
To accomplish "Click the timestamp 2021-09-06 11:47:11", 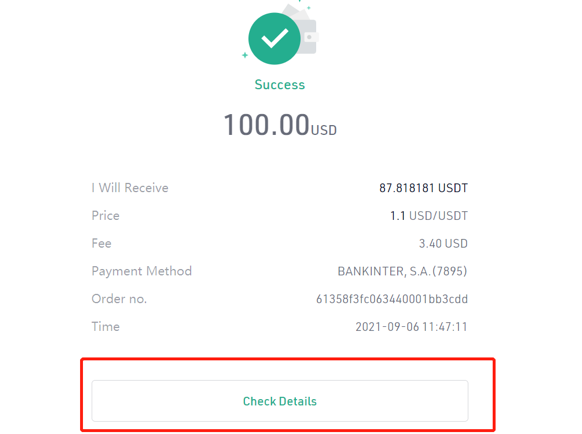I will click(412, 327).
